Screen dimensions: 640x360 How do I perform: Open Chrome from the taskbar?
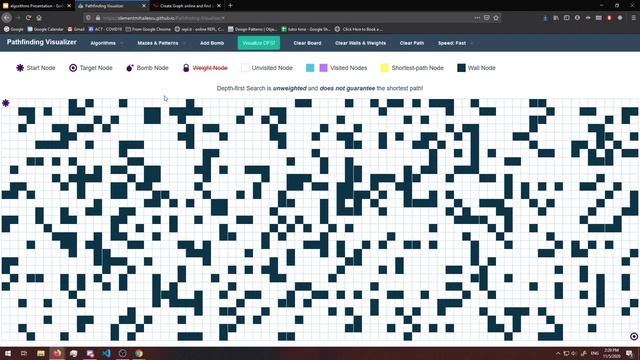[139, 353]
